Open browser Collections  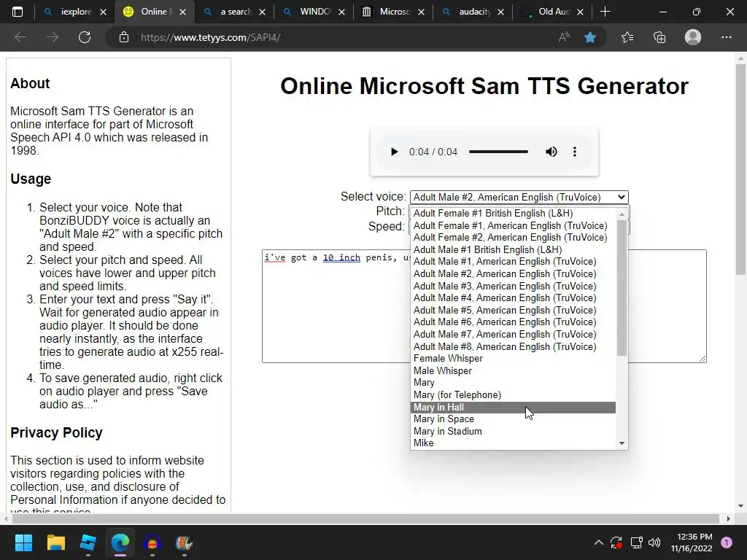659,37
